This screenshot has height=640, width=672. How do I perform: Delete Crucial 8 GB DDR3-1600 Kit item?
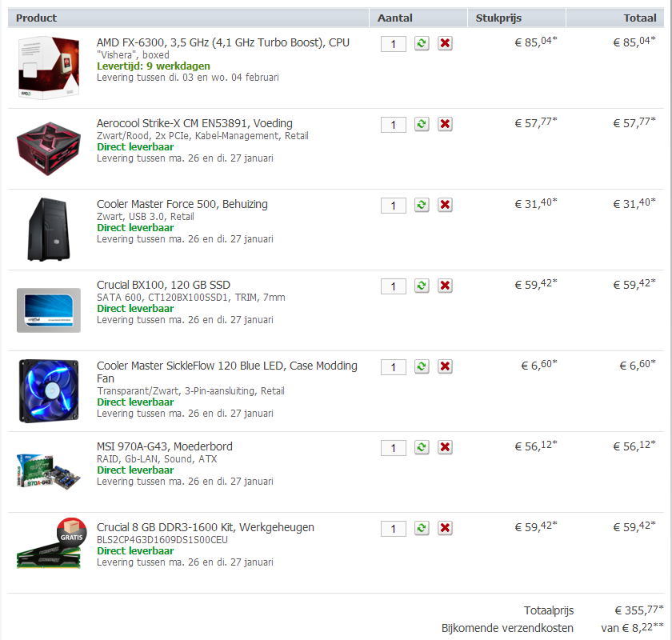[445, 528]
